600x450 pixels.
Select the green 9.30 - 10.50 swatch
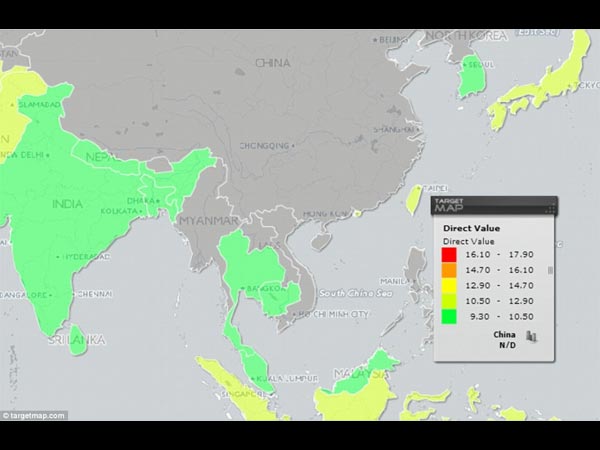449,315
